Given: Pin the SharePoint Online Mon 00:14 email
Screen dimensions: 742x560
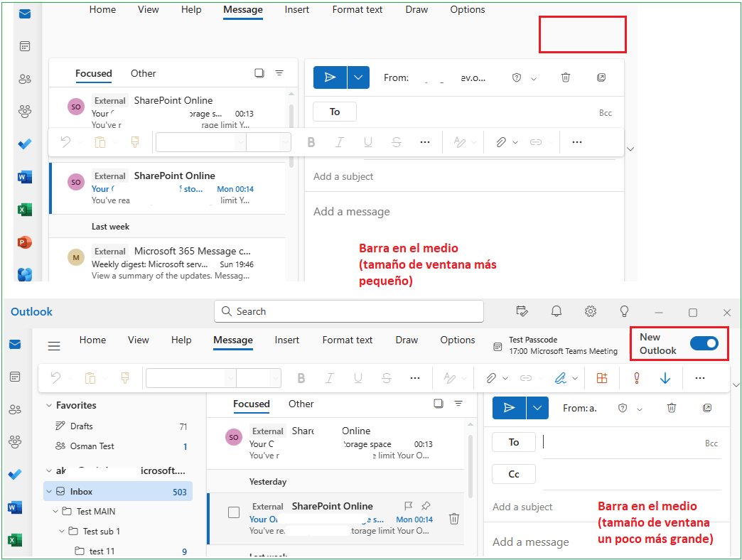Looking at the screenshot, I should [426, 505].
